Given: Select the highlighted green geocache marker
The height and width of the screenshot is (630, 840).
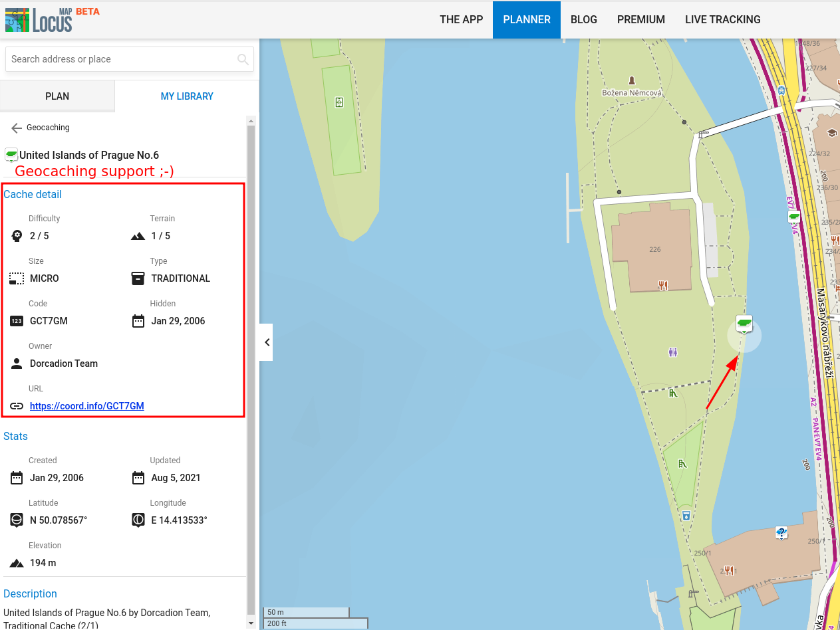Looking at the screenshot, I should tap(744, 324).
